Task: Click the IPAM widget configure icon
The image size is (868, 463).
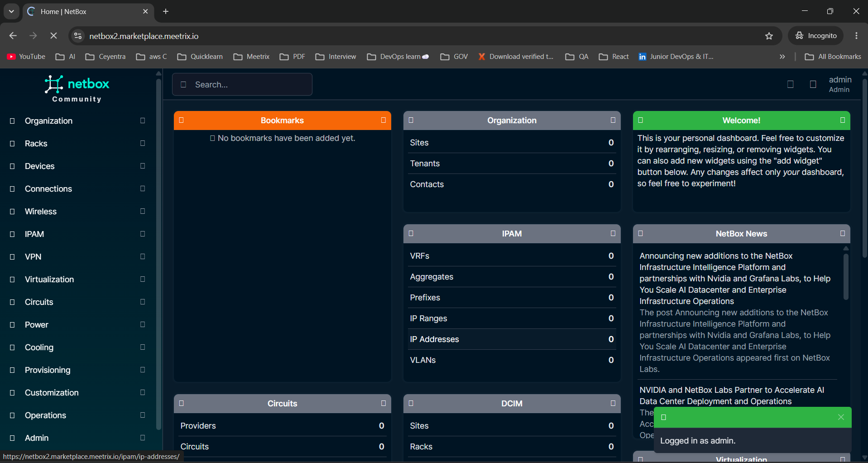Action: coord(411,233)
